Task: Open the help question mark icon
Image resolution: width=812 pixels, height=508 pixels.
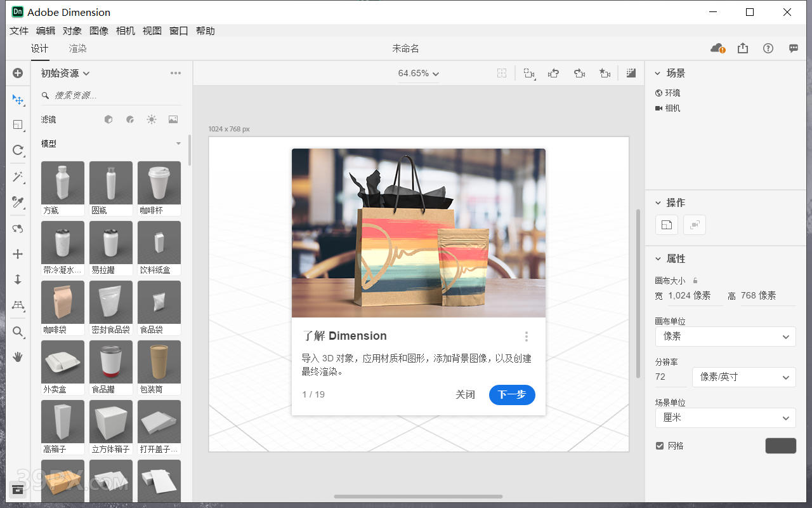Action: point(768,48)
